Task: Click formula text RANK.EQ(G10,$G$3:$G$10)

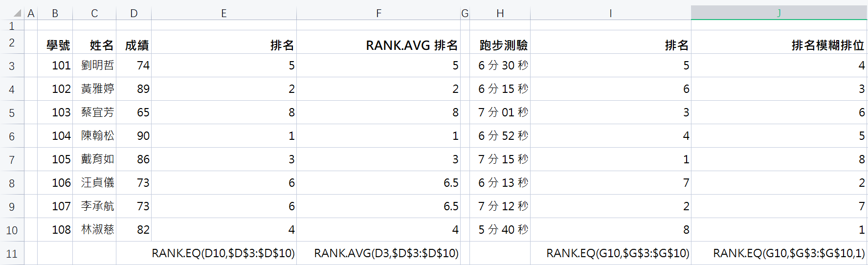Action: coord(618,253)
